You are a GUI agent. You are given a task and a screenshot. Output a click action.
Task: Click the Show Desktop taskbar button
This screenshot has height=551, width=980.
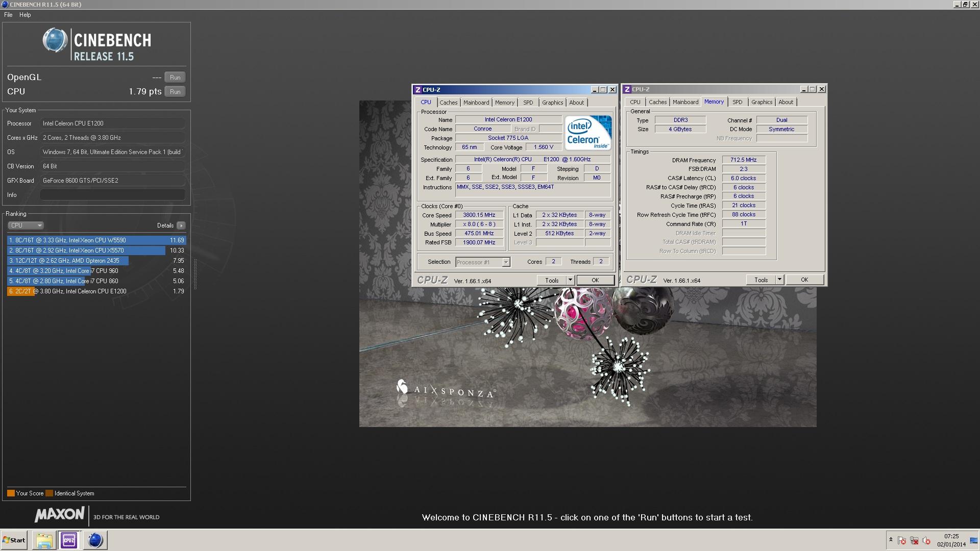(x=974, y=540)
